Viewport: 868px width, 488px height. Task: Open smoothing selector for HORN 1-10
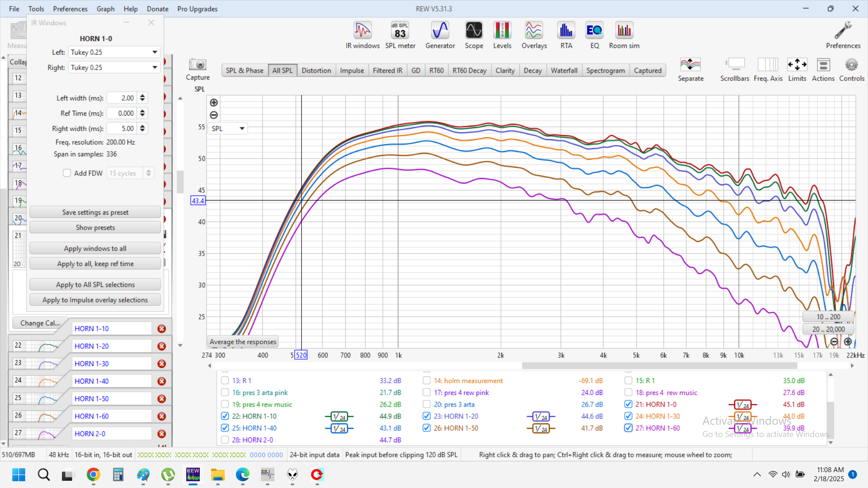tap(339, 417)
